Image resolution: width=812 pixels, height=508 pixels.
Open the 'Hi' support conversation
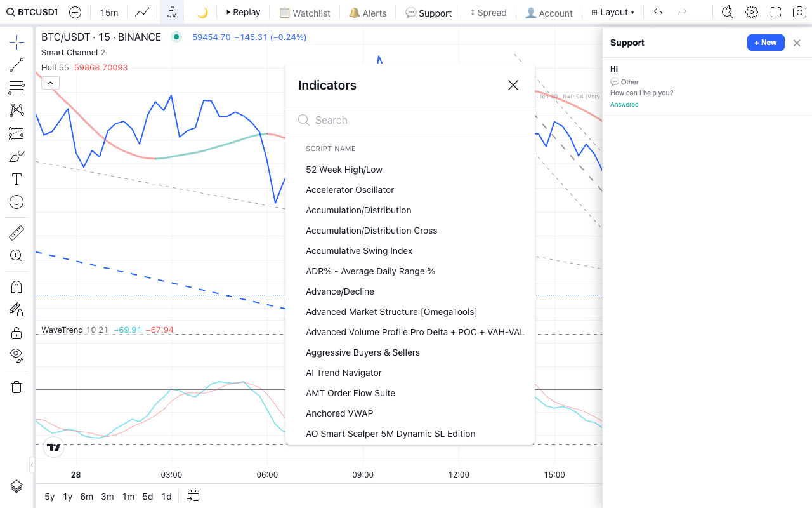[707, 86]
